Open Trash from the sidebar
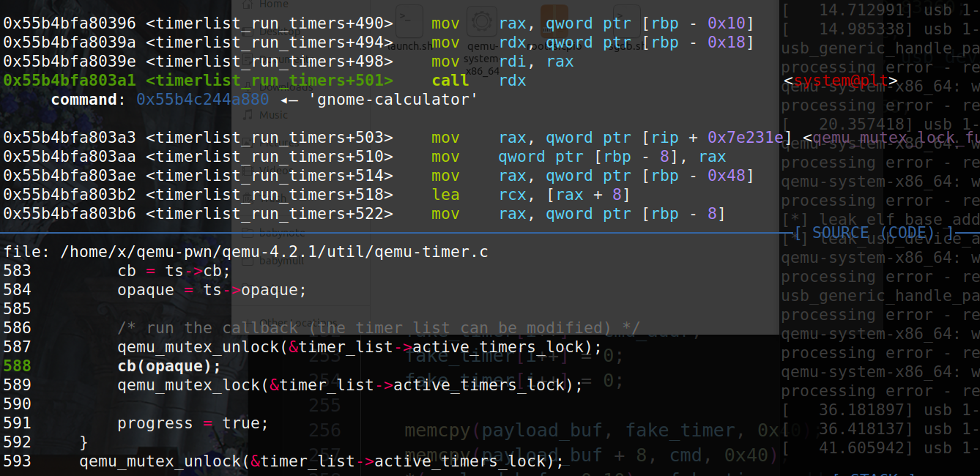This screenshot has width=980, height=476. [272, 198]
